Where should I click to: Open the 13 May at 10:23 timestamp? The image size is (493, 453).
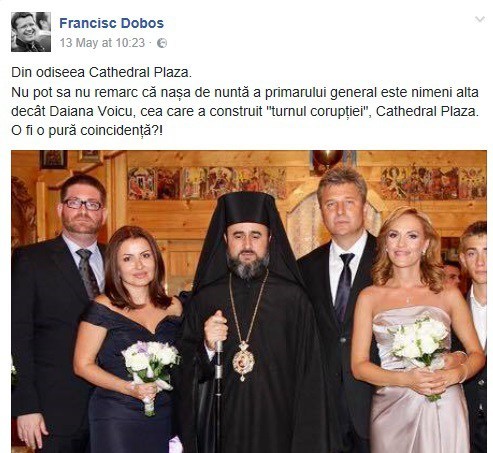coord(102,43)
